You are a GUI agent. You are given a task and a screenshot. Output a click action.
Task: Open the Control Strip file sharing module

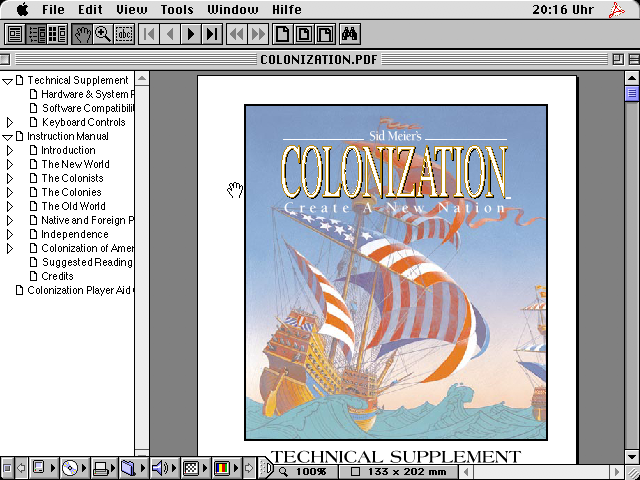[x=133, y=468]
